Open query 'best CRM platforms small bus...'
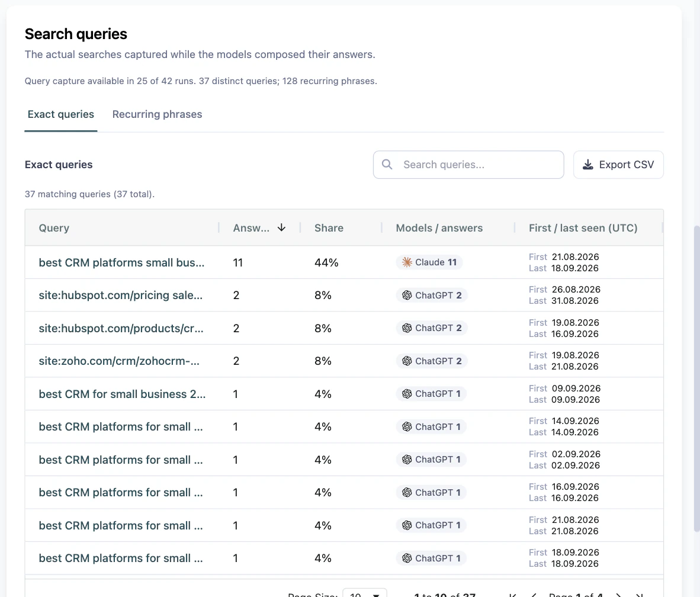The width and height of the screenshot is (700, 597). pyautogui.click(x=121, y=262)
